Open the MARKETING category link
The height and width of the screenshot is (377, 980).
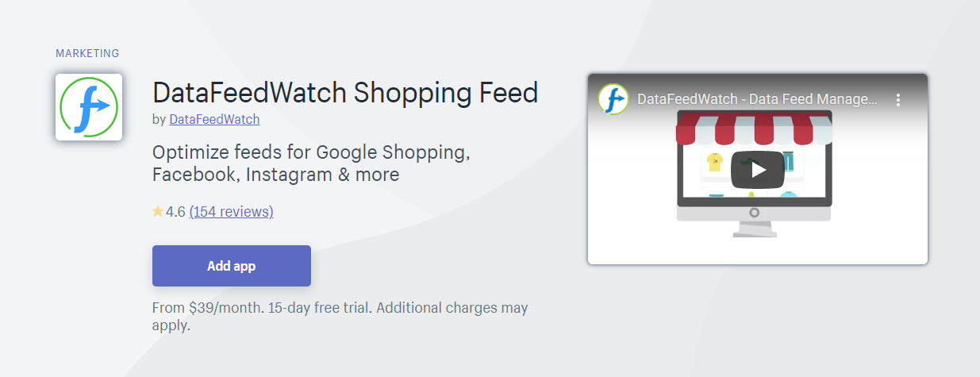87,53
